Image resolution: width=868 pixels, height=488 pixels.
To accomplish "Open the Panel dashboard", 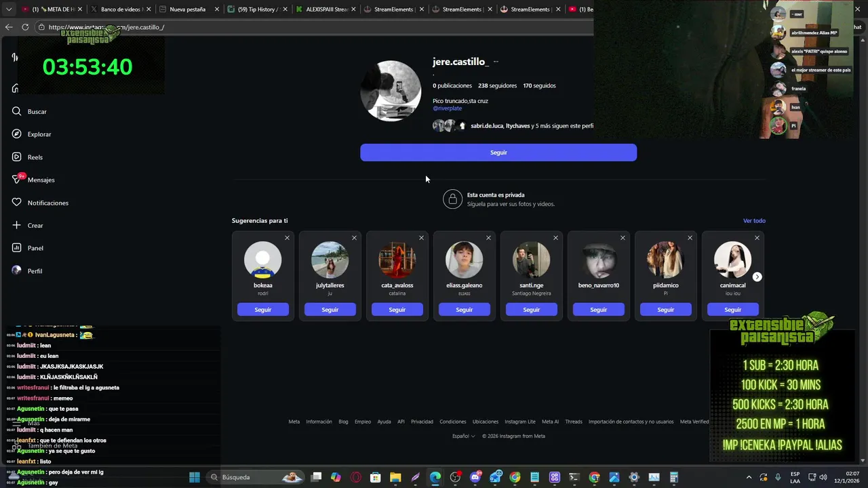I will (28, 248).
